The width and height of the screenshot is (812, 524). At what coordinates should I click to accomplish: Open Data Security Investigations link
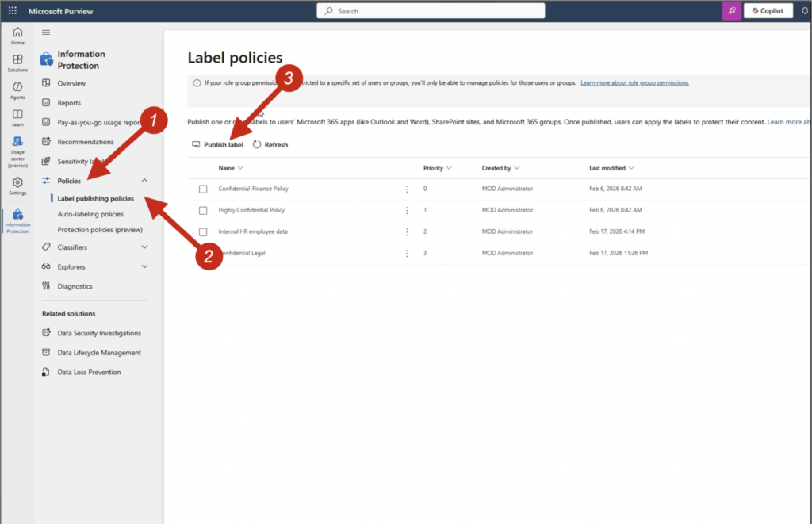click(x=99, y=333)
